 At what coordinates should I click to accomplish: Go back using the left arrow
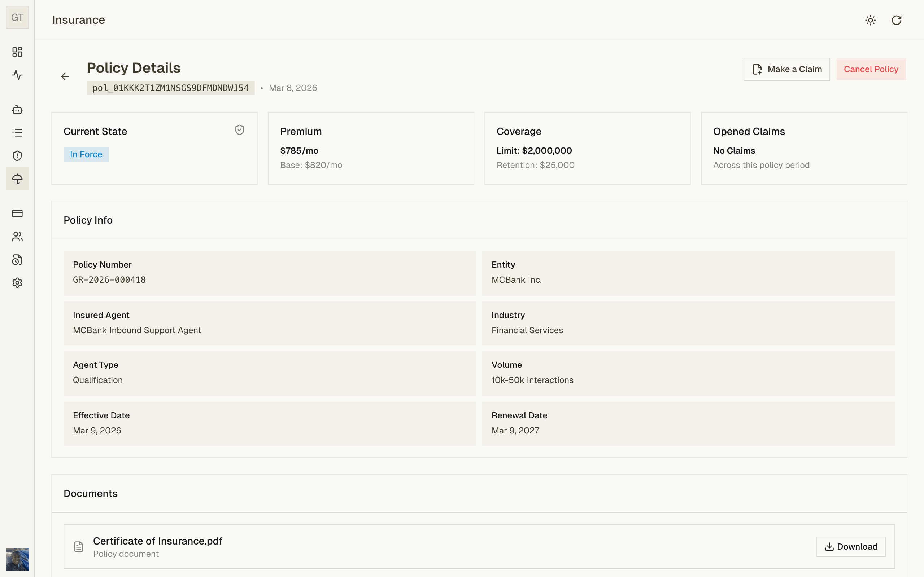(65, 77)
